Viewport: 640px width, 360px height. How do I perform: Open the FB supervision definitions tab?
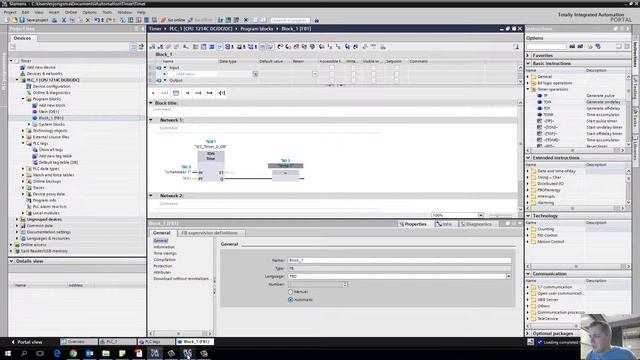tap(209, 233)
